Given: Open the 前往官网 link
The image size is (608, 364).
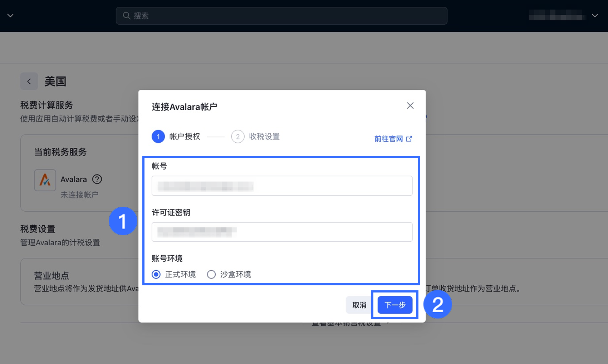Looking at the screenshot, I should (x=388, y=139).
